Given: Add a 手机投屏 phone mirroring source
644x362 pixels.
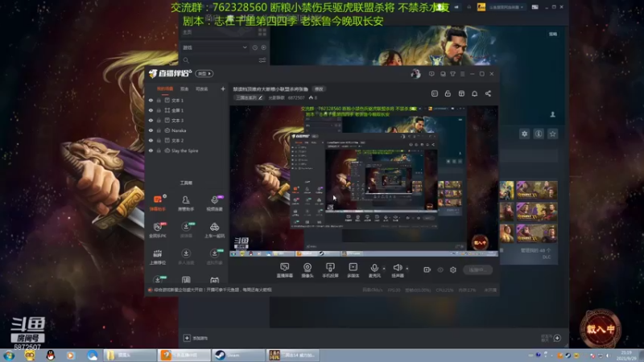Looking at the screenshot, I should pyautogui.click(x=330, y=270).
